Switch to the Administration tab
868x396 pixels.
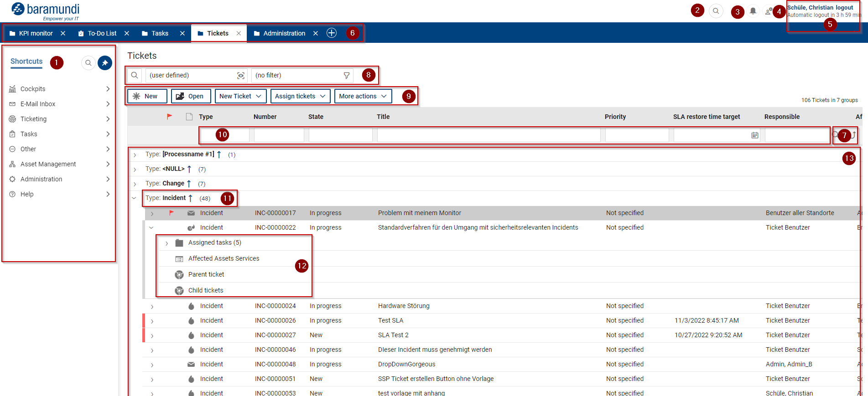coord(284,33)
